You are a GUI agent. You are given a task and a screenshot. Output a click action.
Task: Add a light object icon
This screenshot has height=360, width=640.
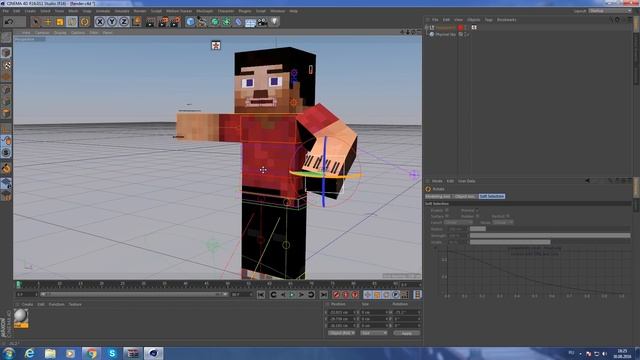click(274, 22)
